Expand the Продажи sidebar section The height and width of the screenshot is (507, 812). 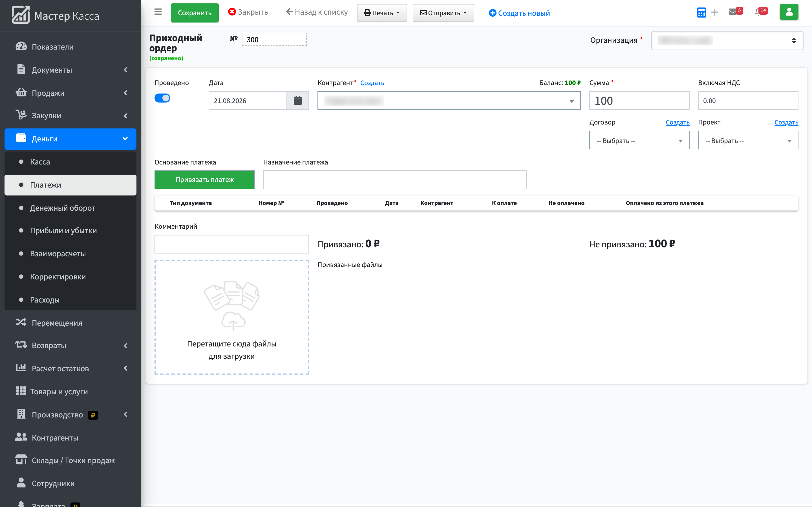(70, 93)
